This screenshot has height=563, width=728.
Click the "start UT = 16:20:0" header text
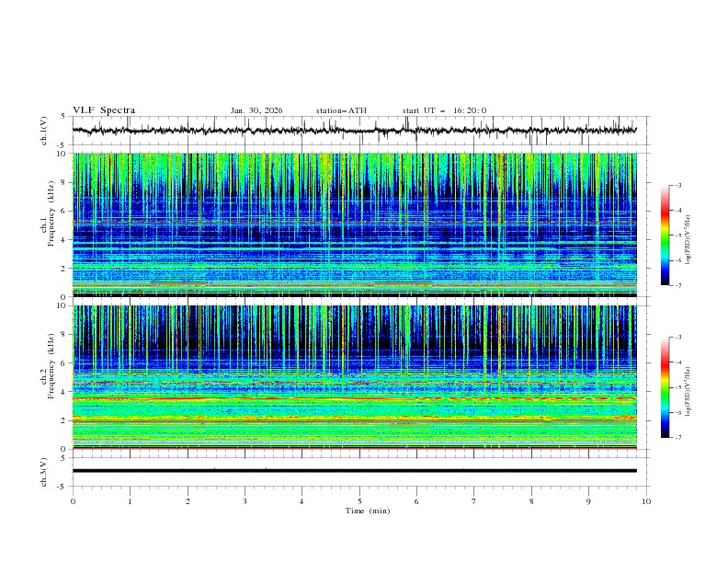pyautogui.click(x=444, y=110)
